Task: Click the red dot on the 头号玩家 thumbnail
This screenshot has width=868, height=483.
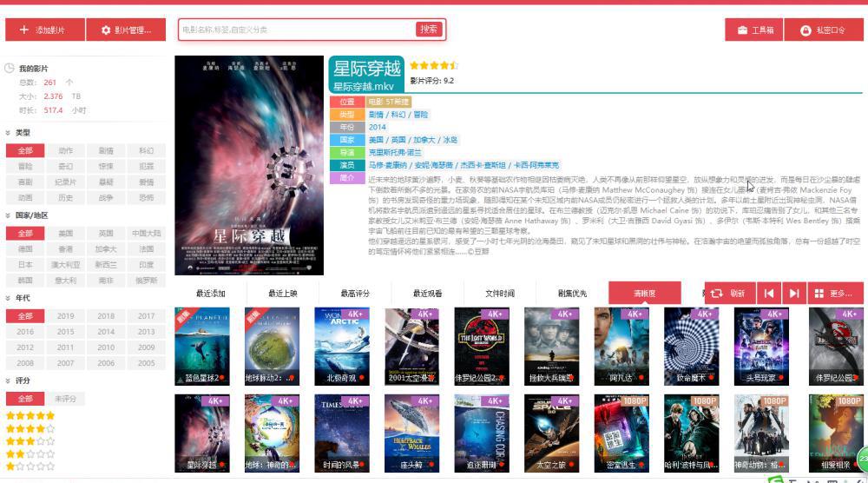Action: point(781,378)
